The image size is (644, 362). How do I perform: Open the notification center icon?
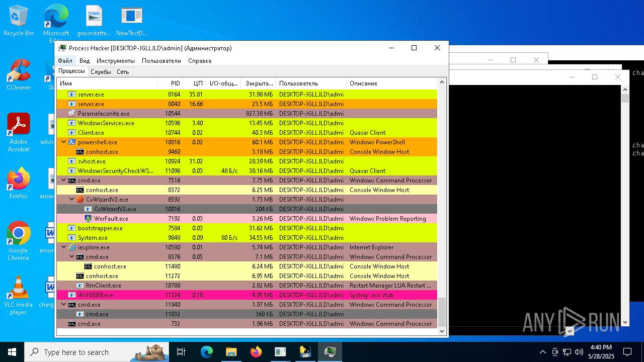pos(627,352)
